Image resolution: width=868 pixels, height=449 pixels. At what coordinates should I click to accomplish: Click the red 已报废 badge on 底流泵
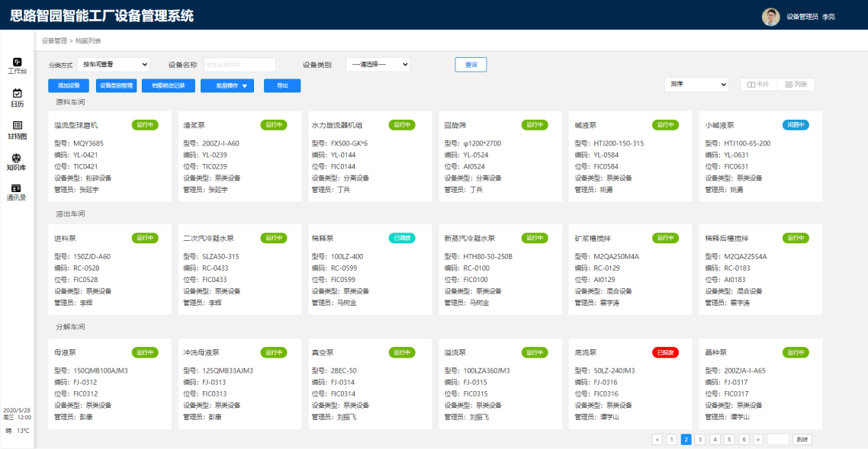pyautogui.click(x=664, y=352)
